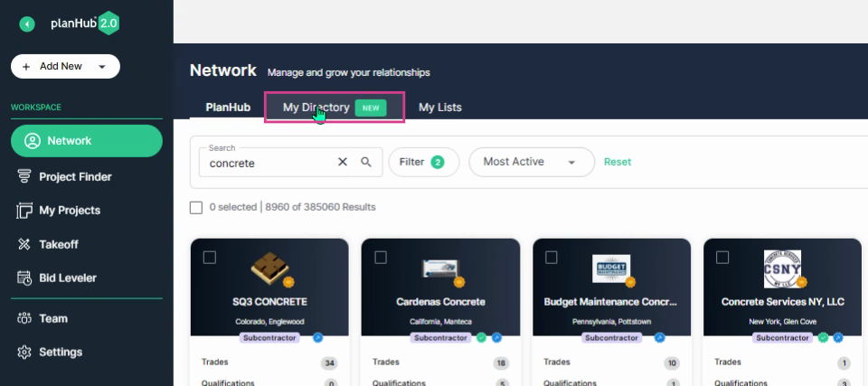Open Concrete Services NY, LLC name
The width and height of the screenshot is (868, 386).
tap(783, 302)
